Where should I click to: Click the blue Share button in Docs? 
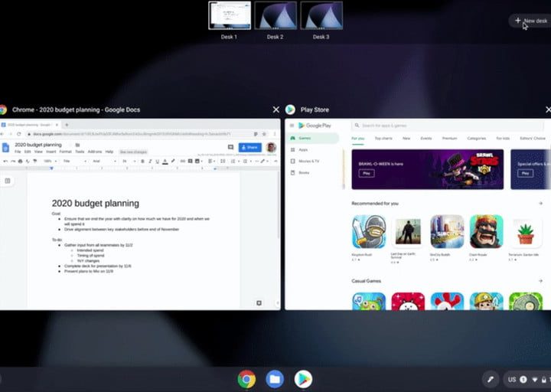pyautogui.click(x=249, y=147)
